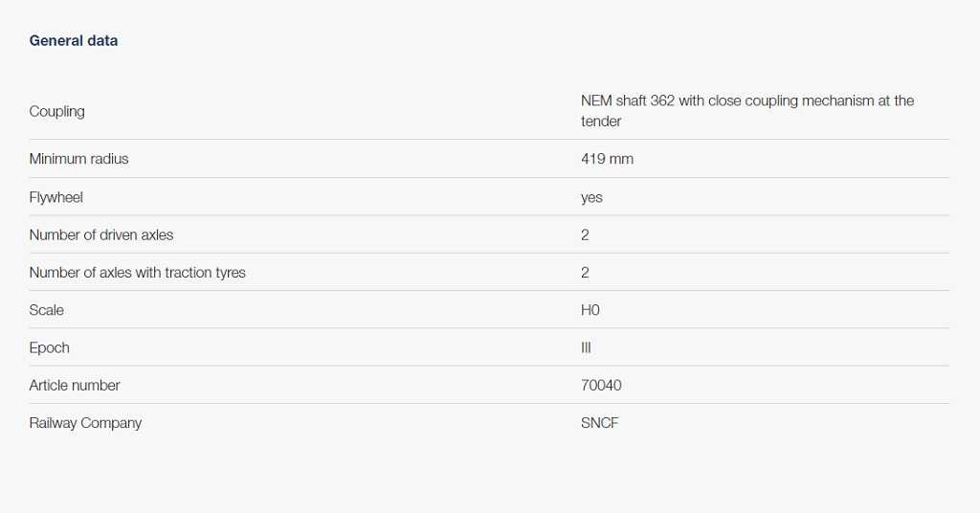980x513 pixels.
Task: Click the 'yes' value for Flywheel
Action: [591, 197]
